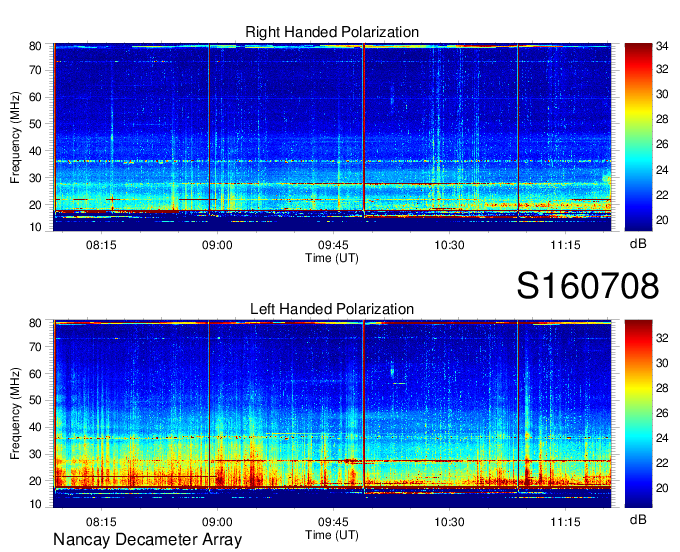This screenshot has height=552, width=680.
Task: Click the S160708 label
Action: click(x=588, y=286)
